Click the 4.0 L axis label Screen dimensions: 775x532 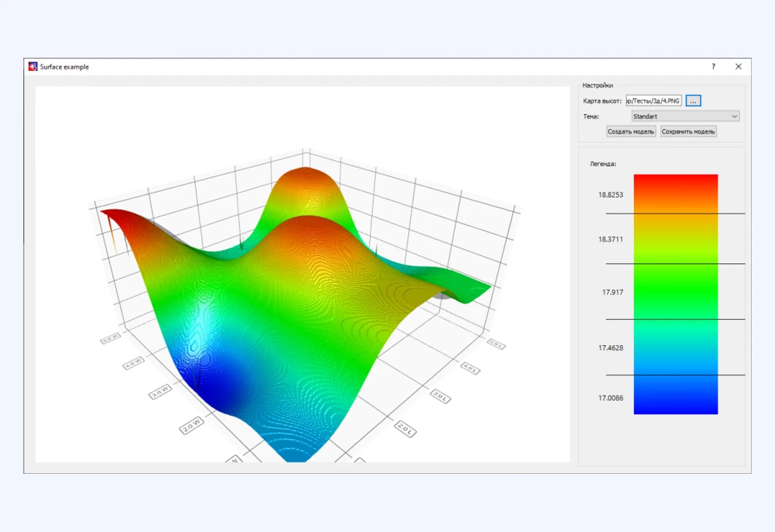(x=470, y=368)
